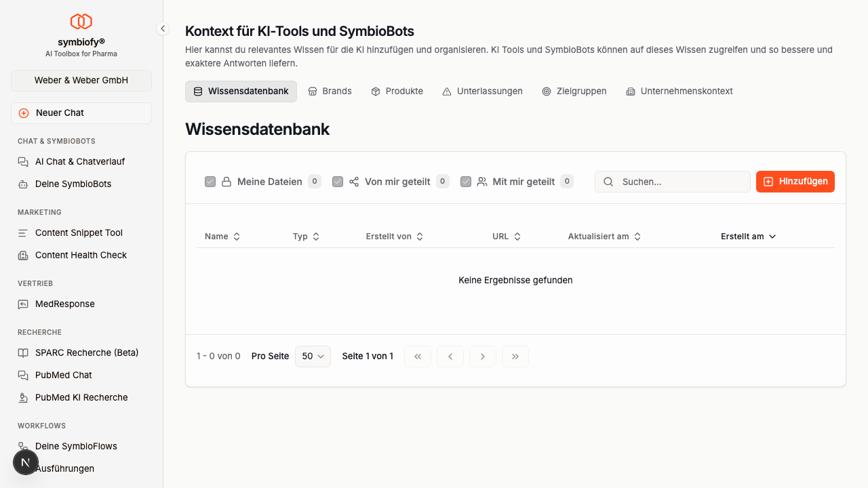868x488 pixels.
Task: Open the Content Health Check tool
Action: point(81,255)
